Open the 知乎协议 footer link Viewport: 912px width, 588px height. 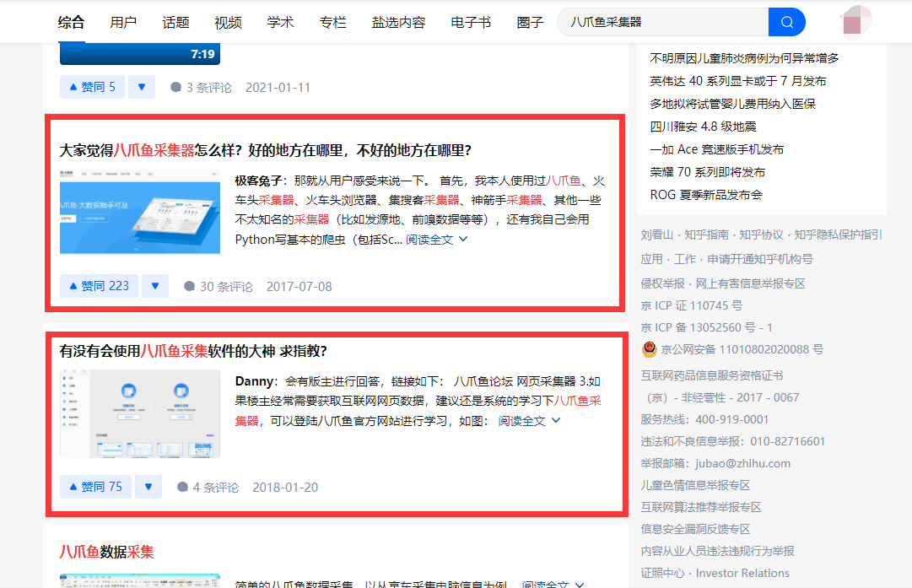pos(761,235)
